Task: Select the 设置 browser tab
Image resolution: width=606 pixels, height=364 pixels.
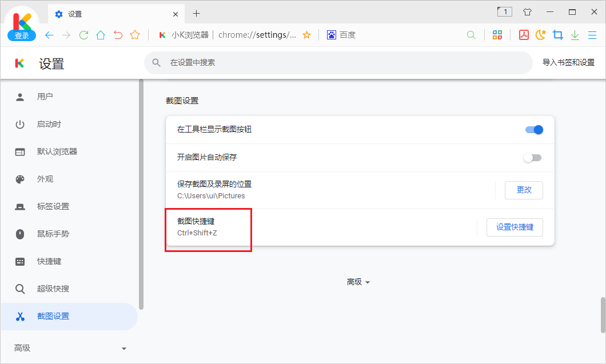Action: [x=116, y=14]
